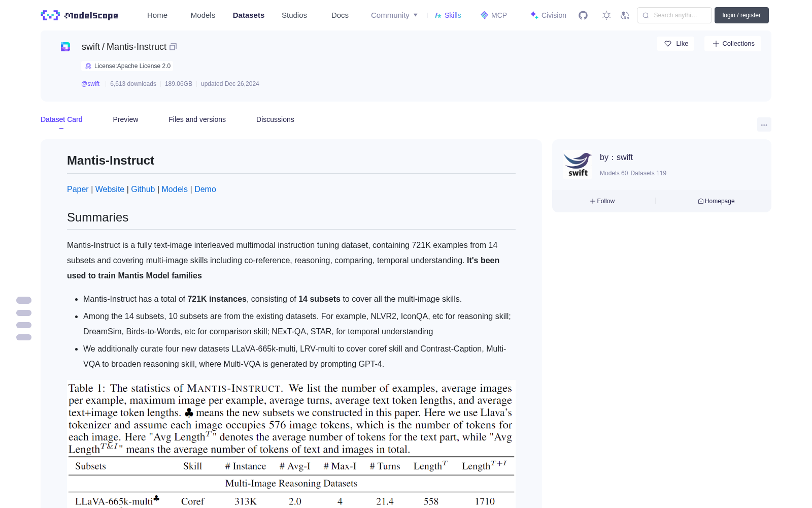Click 'Datasets 119' count text
Screen dimensions: 812x508
(649, 173)
